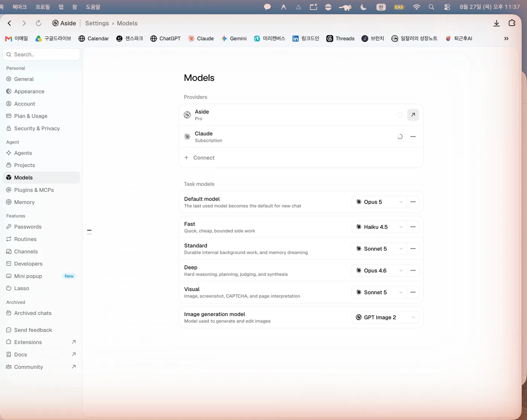Open Plugins & MCPs in the sidebar
This screenshot has height=420, width=527.
[x=41, y=190]
